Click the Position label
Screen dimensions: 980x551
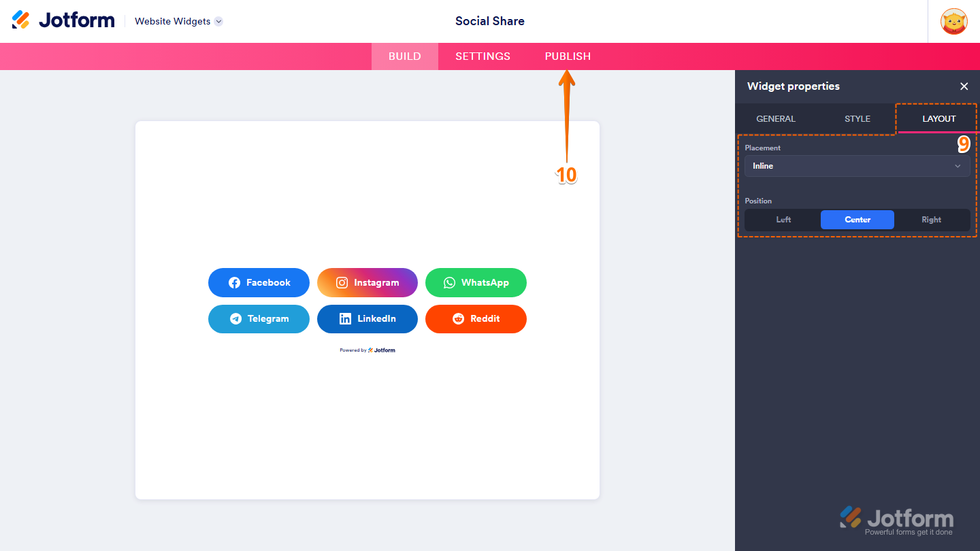(x=758, y=201)
